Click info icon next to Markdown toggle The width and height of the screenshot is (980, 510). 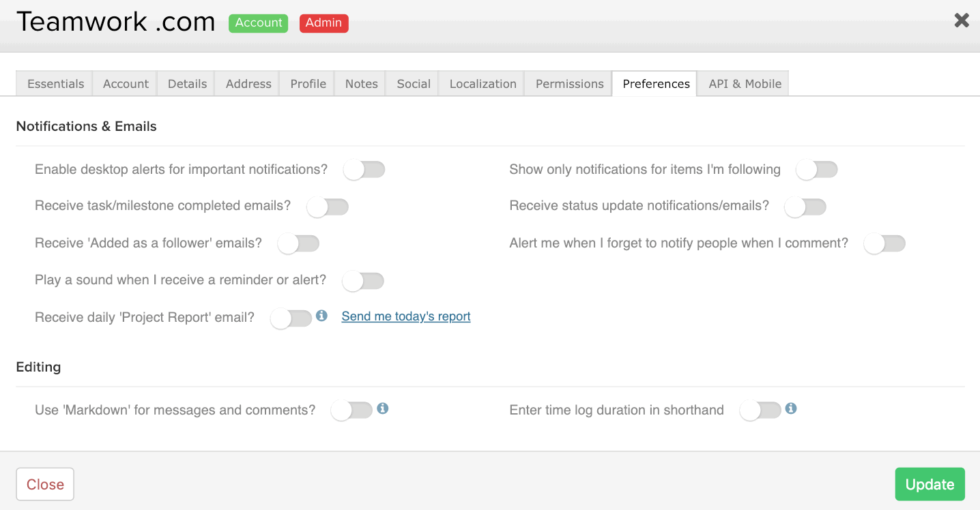pyautogui.click(x=383, y=408)
